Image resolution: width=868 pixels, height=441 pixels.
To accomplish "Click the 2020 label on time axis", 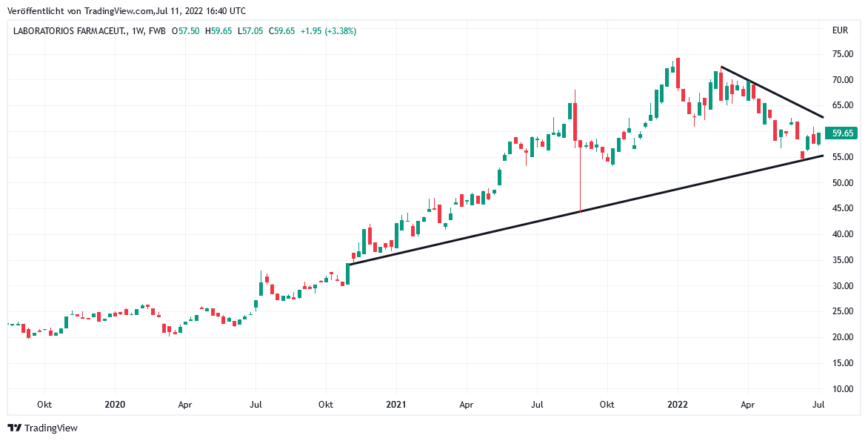I will tap(115, 405).
